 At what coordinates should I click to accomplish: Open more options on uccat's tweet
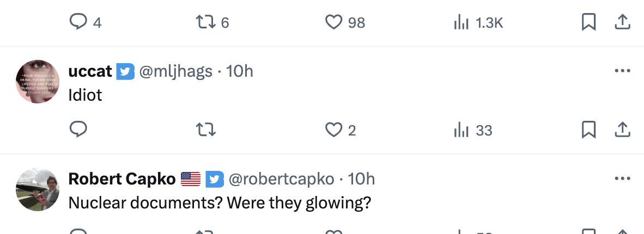[x=622, y=71]
